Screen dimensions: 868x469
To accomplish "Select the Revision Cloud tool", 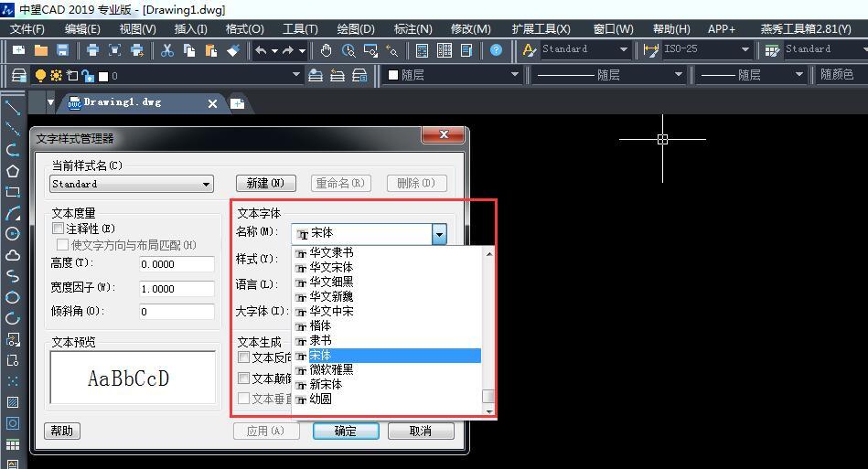I will pyautogui.click(x=12, y=255).
